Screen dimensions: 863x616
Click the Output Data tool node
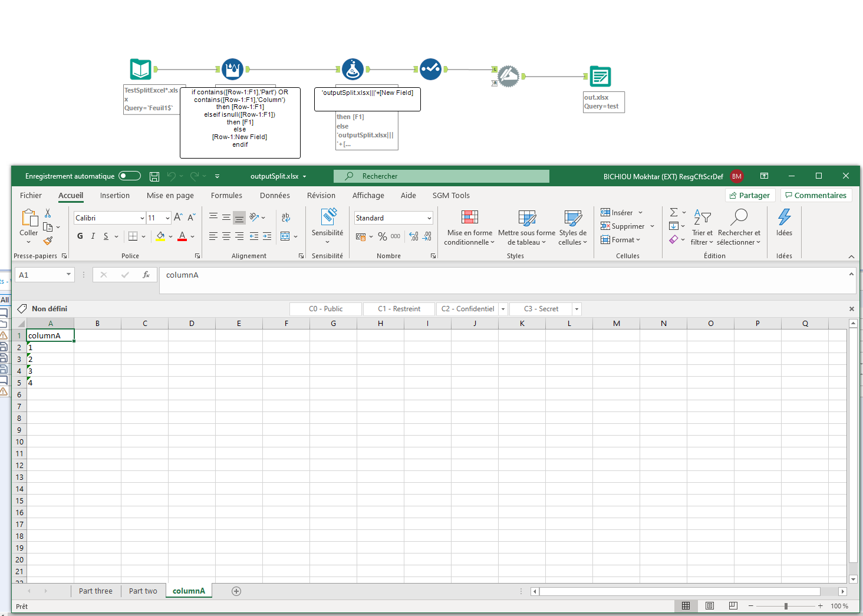click(600, 77)
